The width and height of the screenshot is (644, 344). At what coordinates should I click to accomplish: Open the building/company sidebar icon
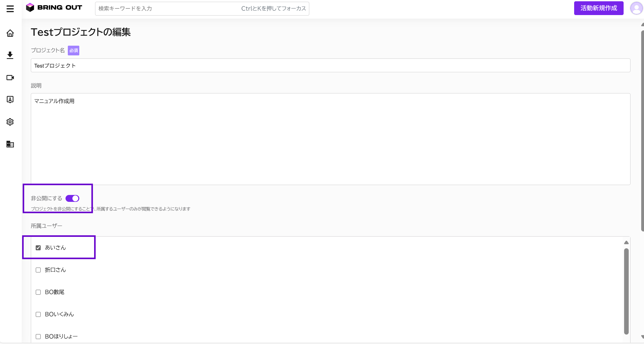point(10,144)
